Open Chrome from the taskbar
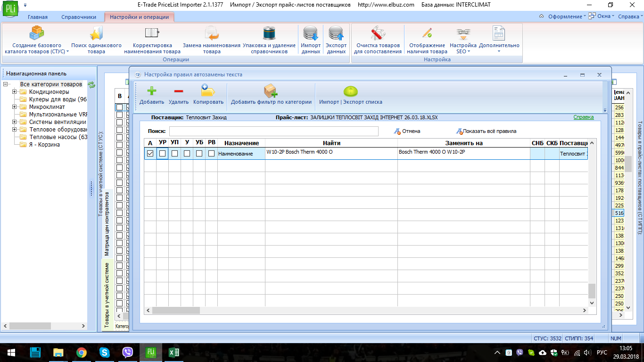Screen dimensions: 644x362 pyautogui.click(x=81, y=352)
